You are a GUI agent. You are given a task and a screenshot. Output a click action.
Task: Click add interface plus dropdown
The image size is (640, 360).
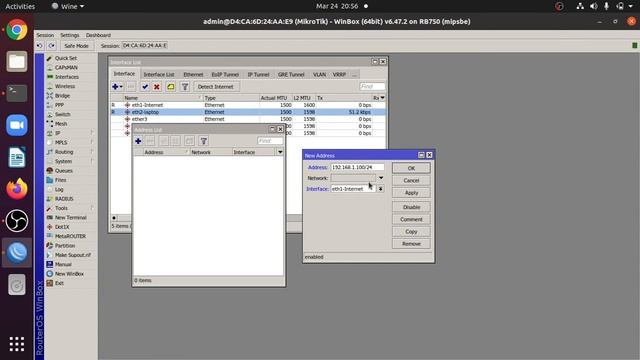[117, 87]
